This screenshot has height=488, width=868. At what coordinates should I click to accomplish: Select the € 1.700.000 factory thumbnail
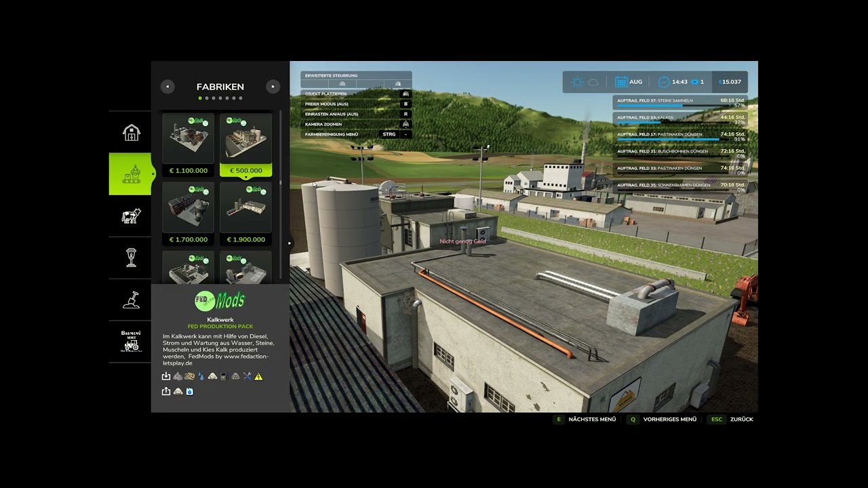pyautogui.click(x=188, y=207)
